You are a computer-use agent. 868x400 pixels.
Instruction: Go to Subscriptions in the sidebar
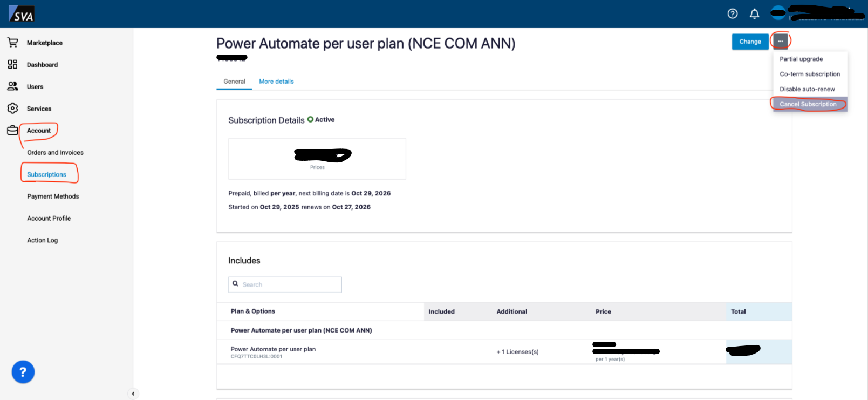(47, 174)
